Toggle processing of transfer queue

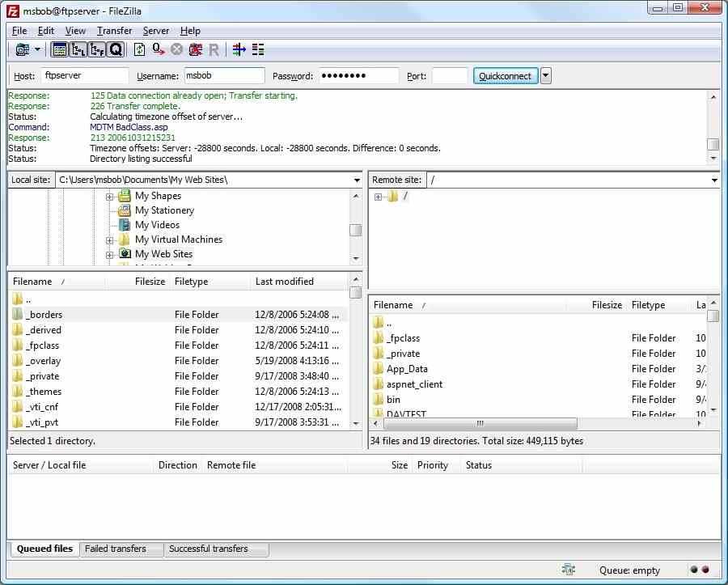159,49
